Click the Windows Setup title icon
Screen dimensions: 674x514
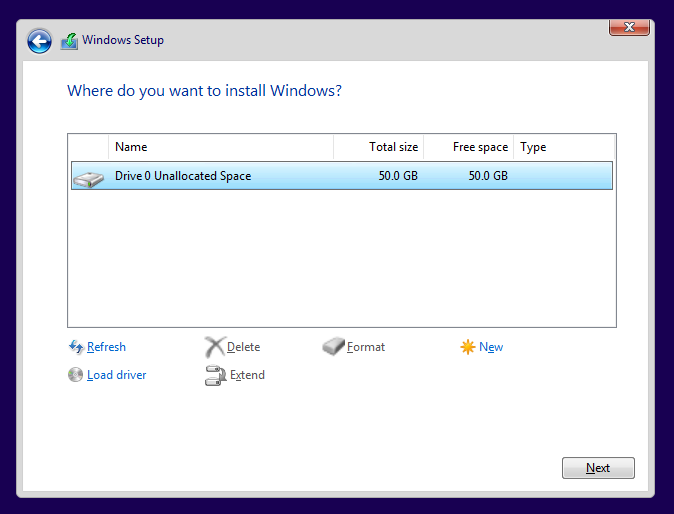point(69,42)
